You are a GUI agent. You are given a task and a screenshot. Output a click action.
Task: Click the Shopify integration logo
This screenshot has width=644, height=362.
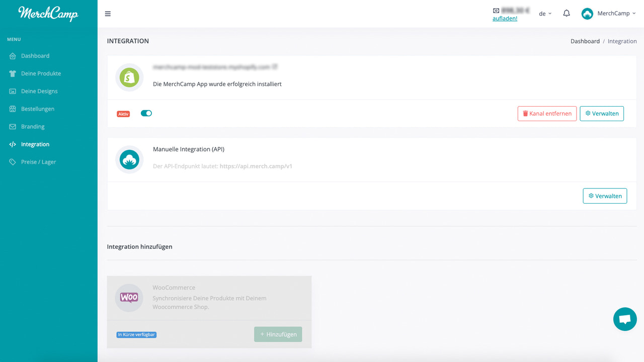[129, 77]
